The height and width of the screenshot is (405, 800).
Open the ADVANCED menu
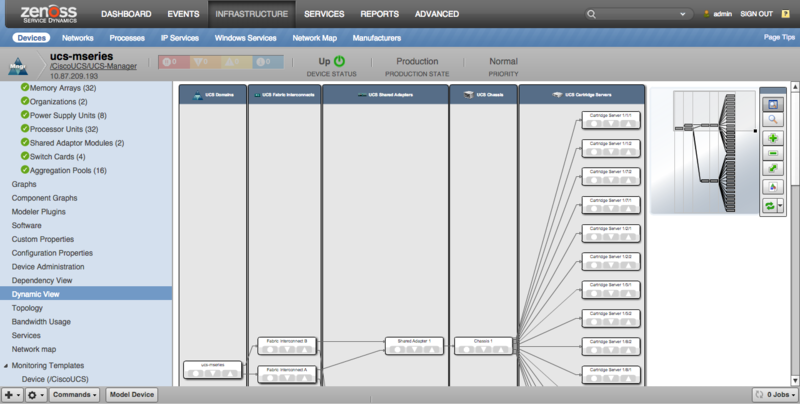click(x=437, y=14)
